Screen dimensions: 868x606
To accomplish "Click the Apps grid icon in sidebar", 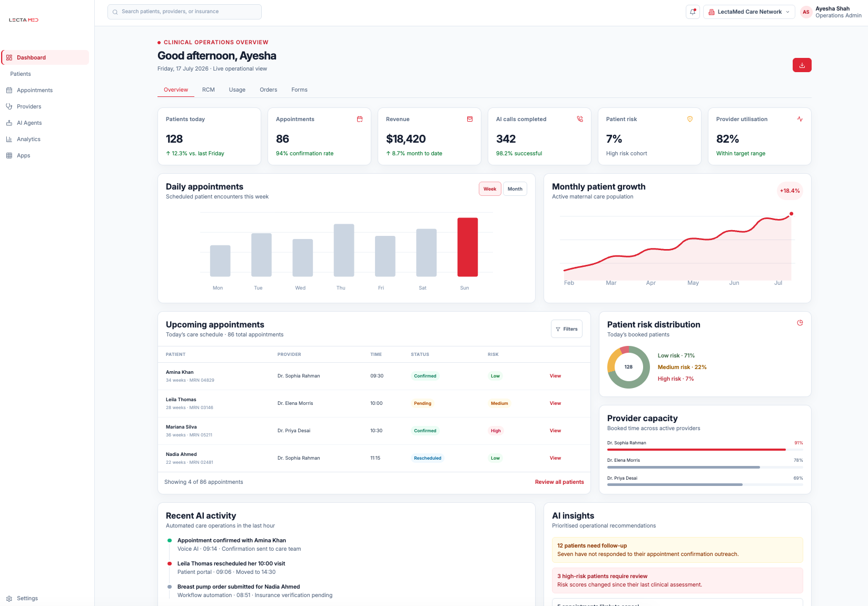I will (9, 156).
